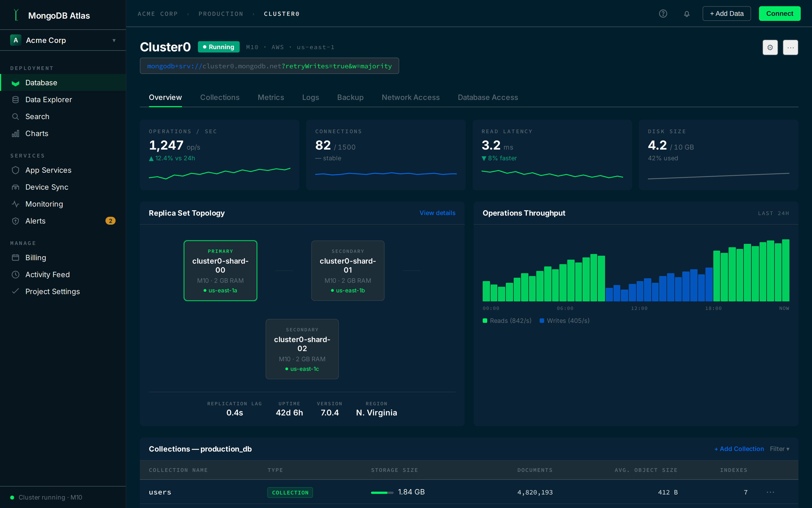812x508 pixels.
Task: Open users row actions ellipsis
Action: click(770, 492)
